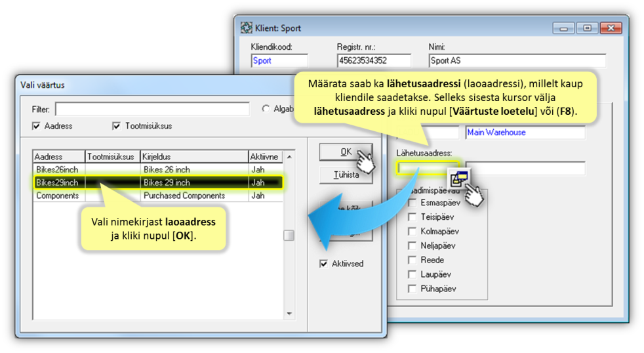Check the Teisipäev checkbox
The image size is (644, 353).
pos(412,217)
